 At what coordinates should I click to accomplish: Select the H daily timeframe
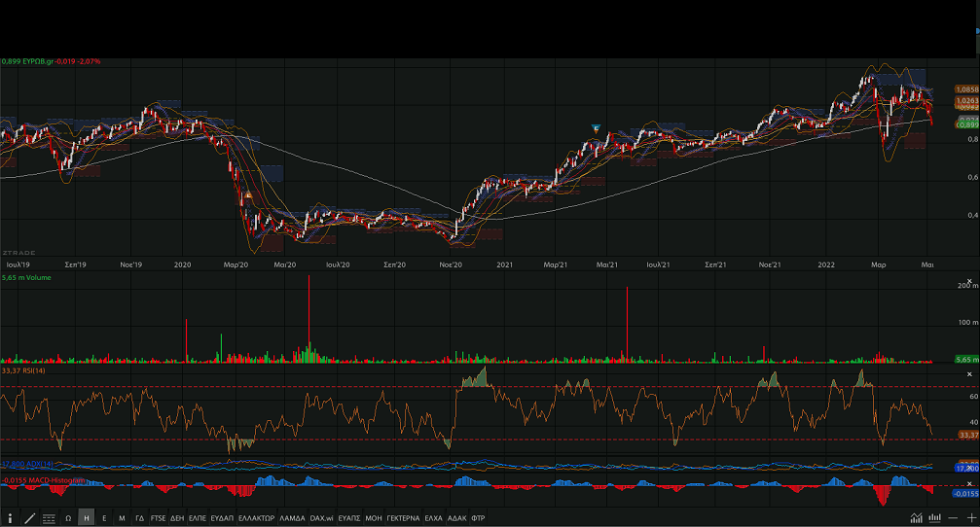(x=87, y=518)
